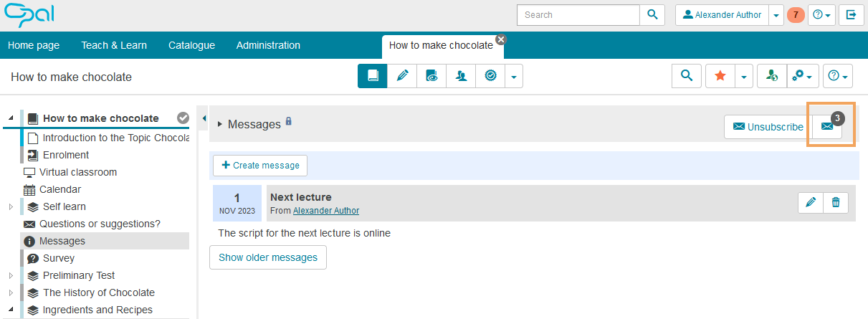Open the Catalogue menu item

coord(191,45)
